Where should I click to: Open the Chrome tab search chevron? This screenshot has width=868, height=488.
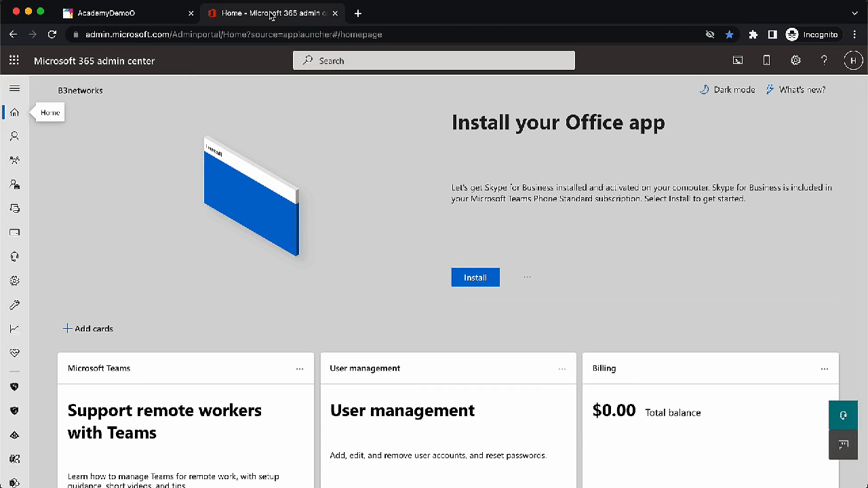click(854, 13)
